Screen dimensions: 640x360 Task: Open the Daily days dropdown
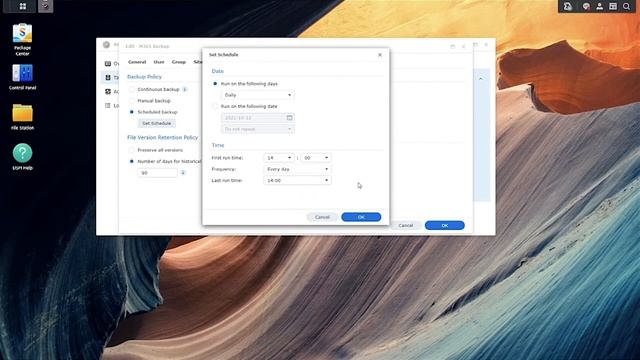(x=258, y=95)
